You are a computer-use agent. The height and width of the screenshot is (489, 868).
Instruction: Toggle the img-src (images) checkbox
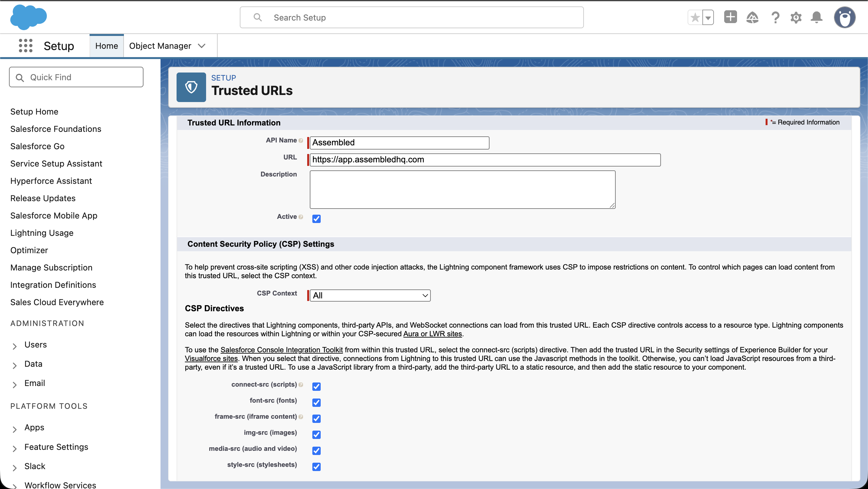[317, 434]
